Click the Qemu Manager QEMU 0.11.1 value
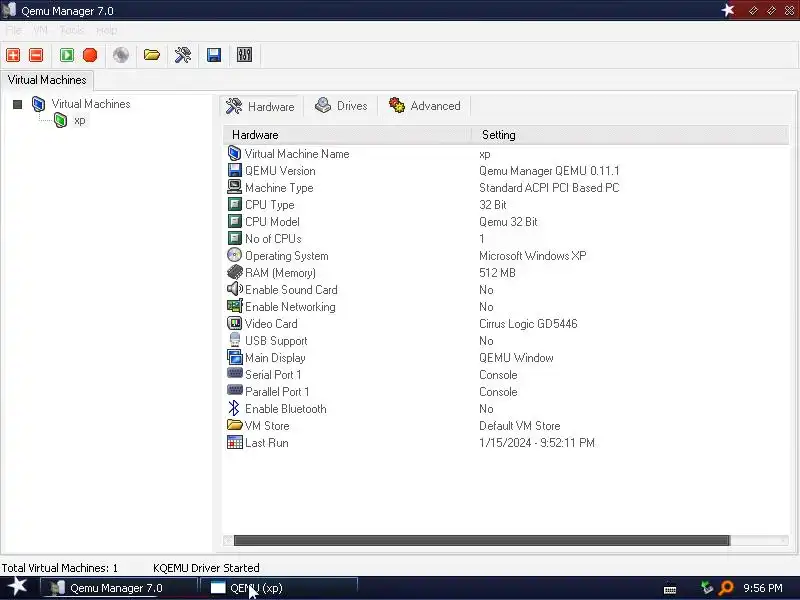The height and width of the screenshot is (600, 800). 549,170
